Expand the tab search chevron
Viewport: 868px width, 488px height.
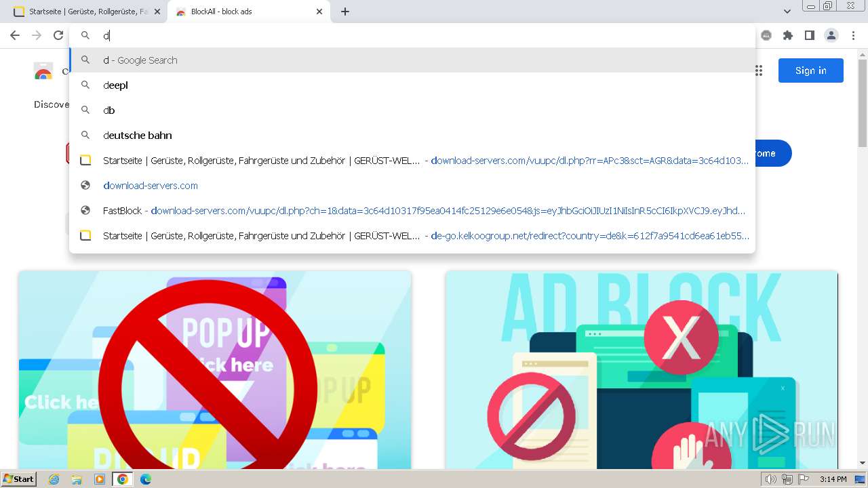click(x=787, y=12)
